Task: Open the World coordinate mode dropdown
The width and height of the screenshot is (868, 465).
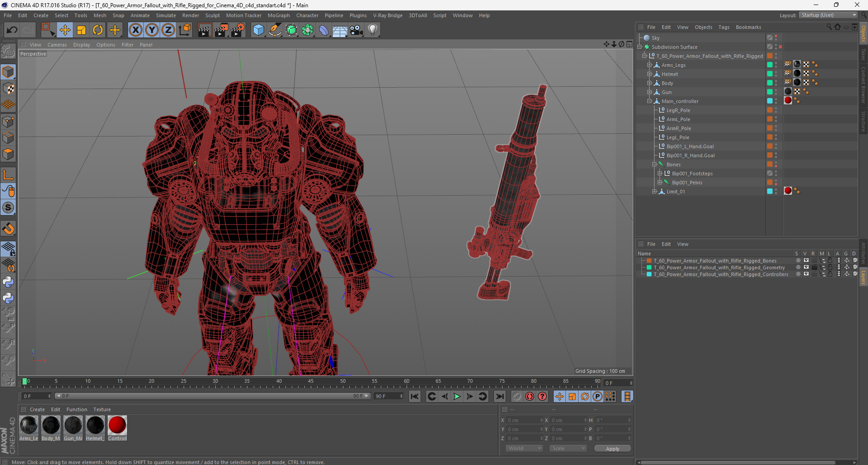Action: [524, 448]
